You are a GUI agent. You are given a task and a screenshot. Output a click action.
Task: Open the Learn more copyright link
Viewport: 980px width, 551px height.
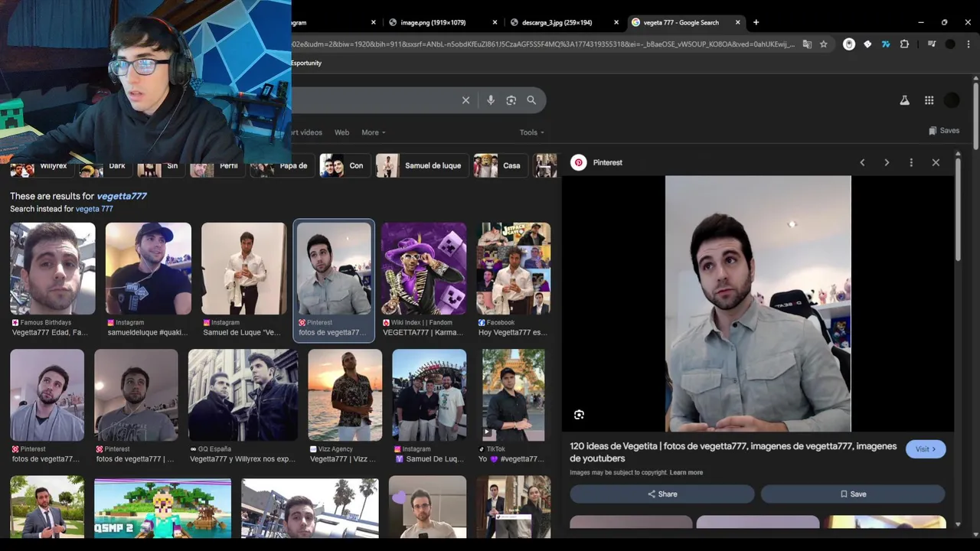pyautogui.click(x=686, y=473)
